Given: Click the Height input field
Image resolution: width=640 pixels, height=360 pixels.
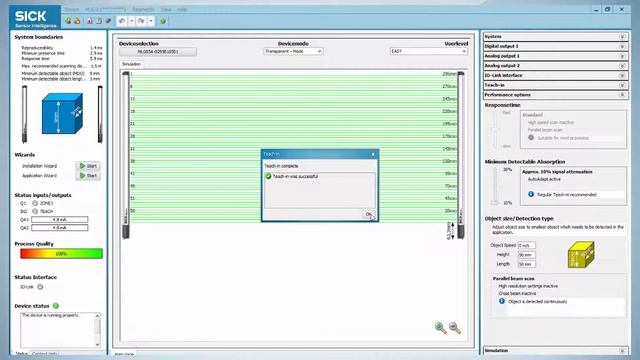Looking at the screenshot, I should coord(527,255).
